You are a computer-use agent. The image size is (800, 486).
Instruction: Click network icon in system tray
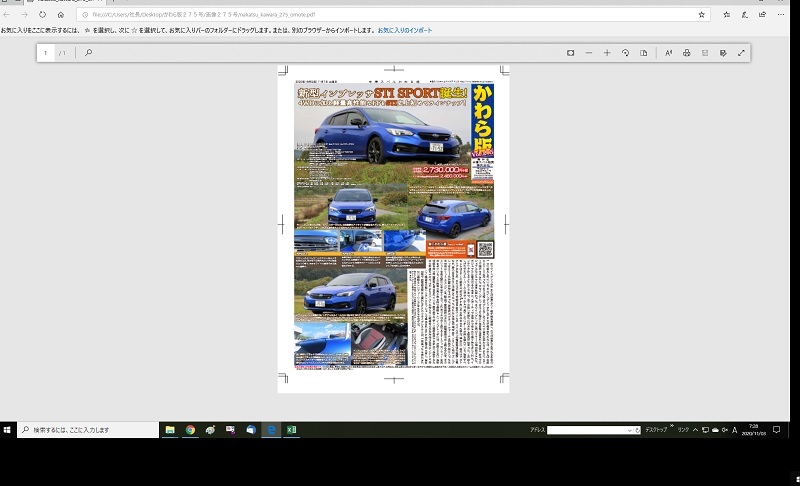tap(706, 430)
